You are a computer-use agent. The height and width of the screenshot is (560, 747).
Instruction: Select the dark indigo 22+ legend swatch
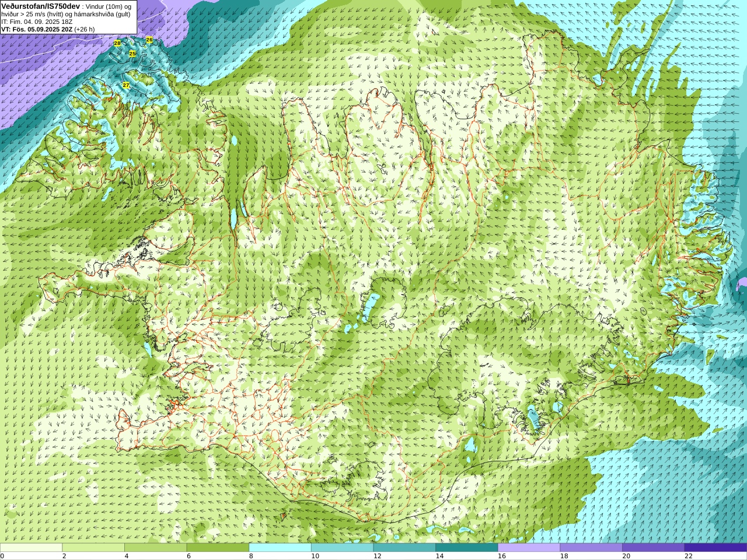point(715,548)
